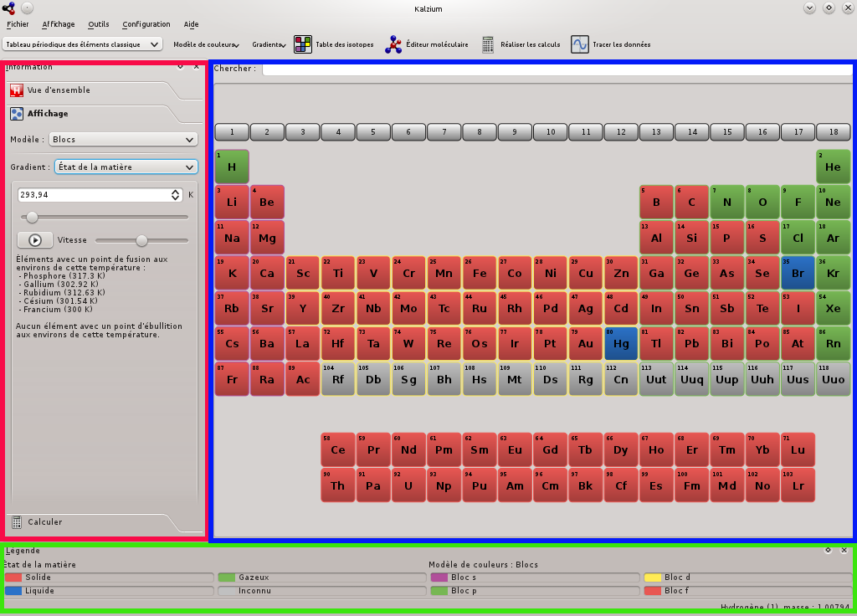Screen dimensions: 857x616
Task: Open the periodic table type dropdown
Action: [x=83, y=44]
